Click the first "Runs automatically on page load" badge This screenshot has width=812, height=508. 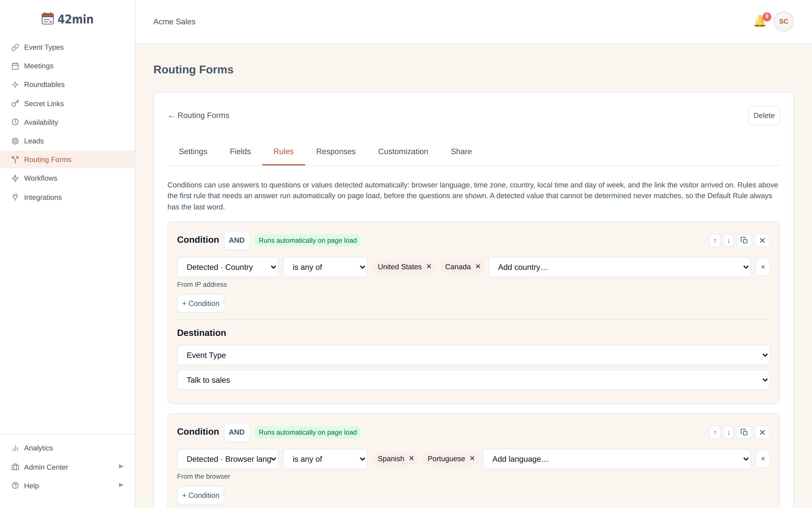(x=308, y=240)
